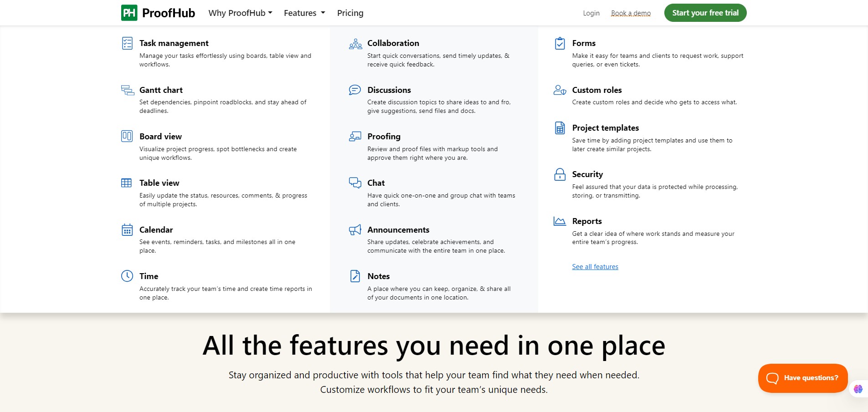Click 'Manage your tasks effortlessly' description text
Viewport: 868px width, 412px height.
click(225, 60)
